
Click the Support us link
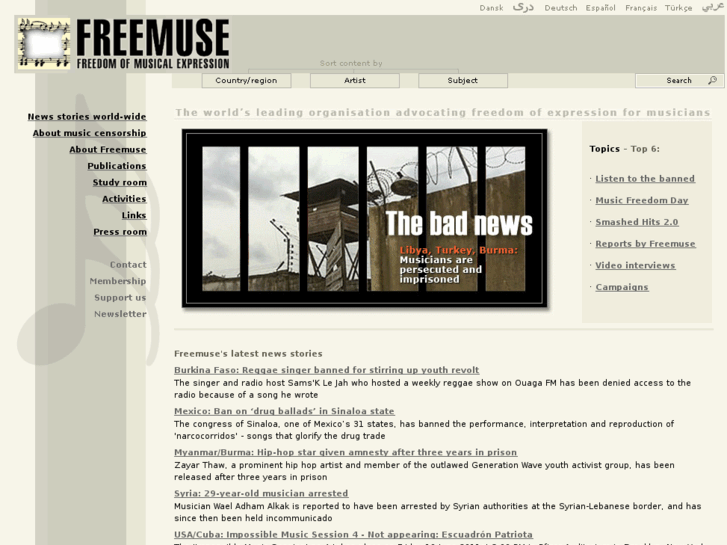tap(120, 298)
